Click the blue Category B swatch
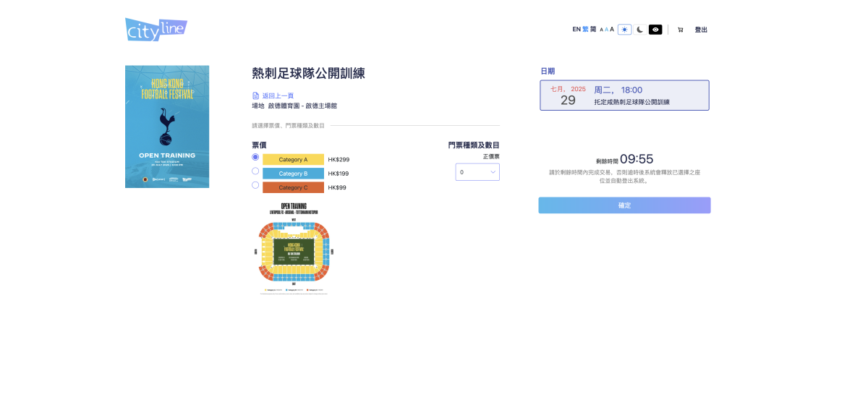This screenshot has width=868, height=405. [293, 174]
